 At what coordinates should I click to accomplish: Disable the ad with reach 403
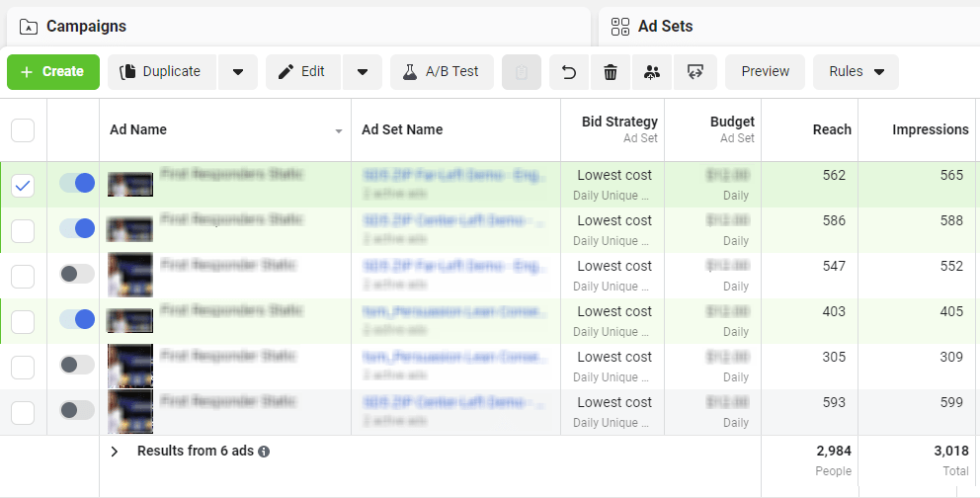pos(77,320)
